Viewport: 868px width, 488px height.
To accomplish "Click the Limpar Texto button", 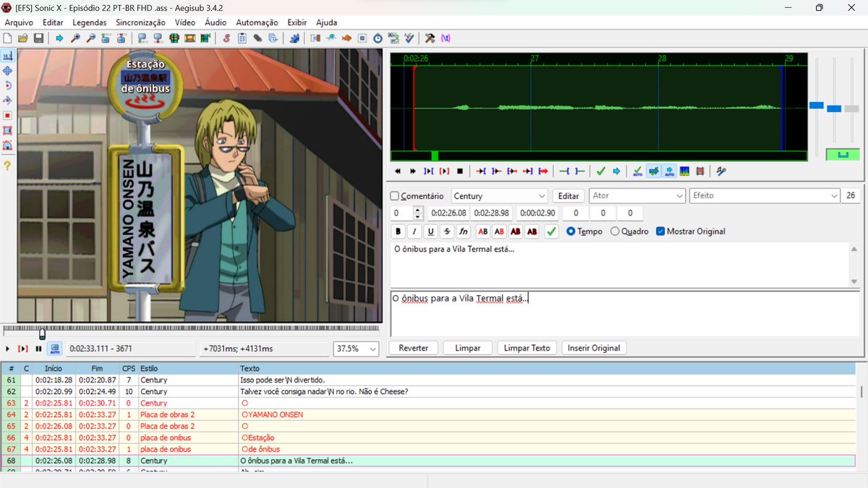I will coord(527,348).
